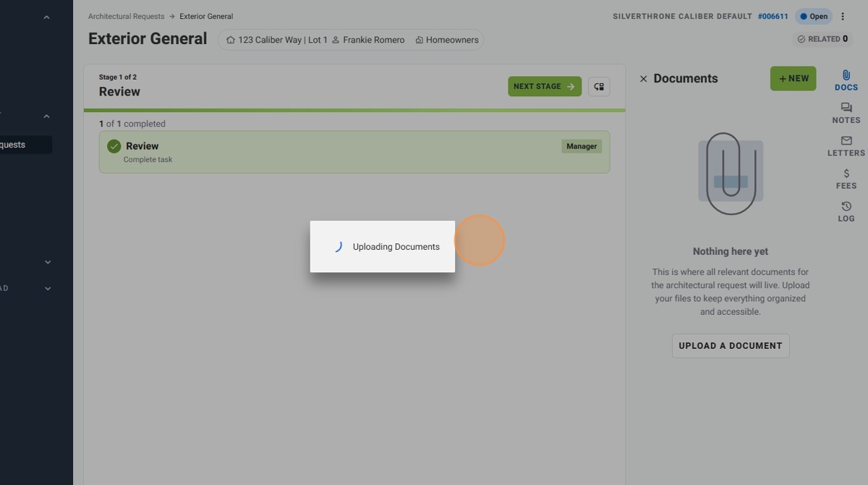Collapse the top sidebar section chevron
The width and height of the screenshot is (868, 485).
46,17
